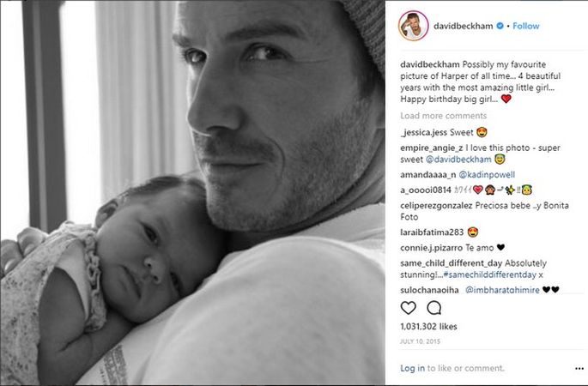The height and width of the screenshot is (386, 588).
Task: Click the comment speech bubble icon
Action: pyautogui.click(x=433, y=308)
